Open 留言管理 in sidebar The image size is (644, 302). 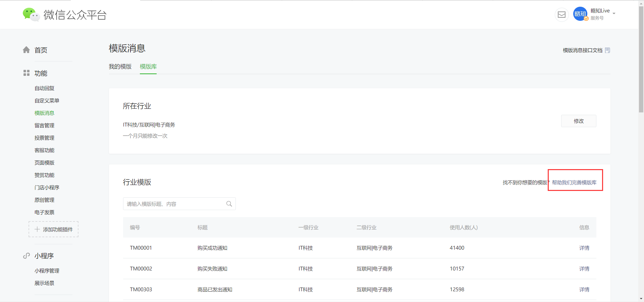click(44, 125)
